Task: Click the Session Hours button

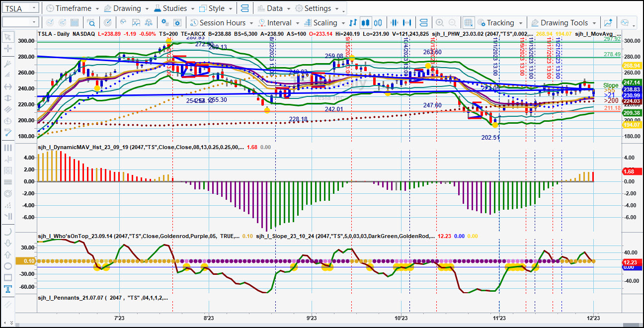Action: (x=217, y=22)
